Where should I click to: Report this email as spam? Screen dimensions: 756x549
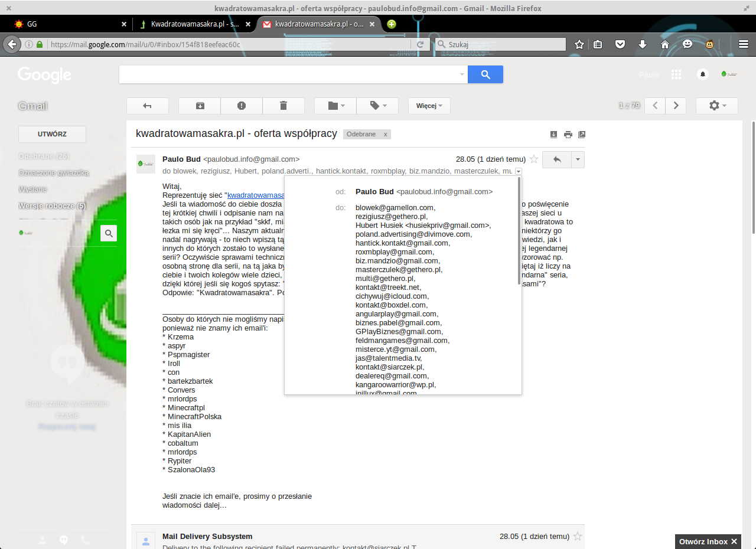coord(242,106)
